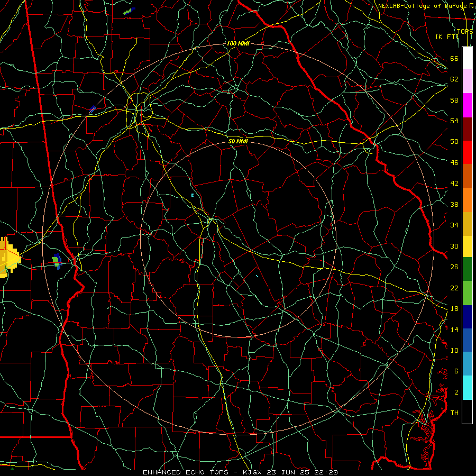
Task: Click the legend value "58"
Action: point(454,100)
